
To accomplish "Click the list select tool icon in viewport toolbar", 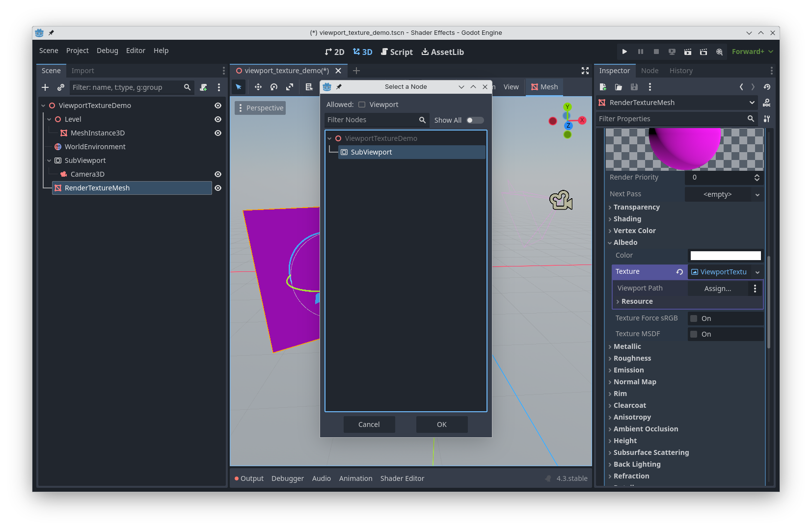I will click(309, 87).
